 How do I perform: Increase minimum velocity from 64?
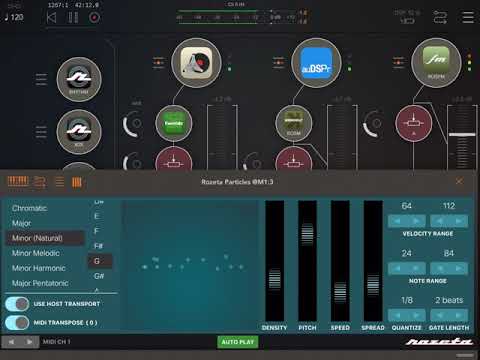point(416,221)
